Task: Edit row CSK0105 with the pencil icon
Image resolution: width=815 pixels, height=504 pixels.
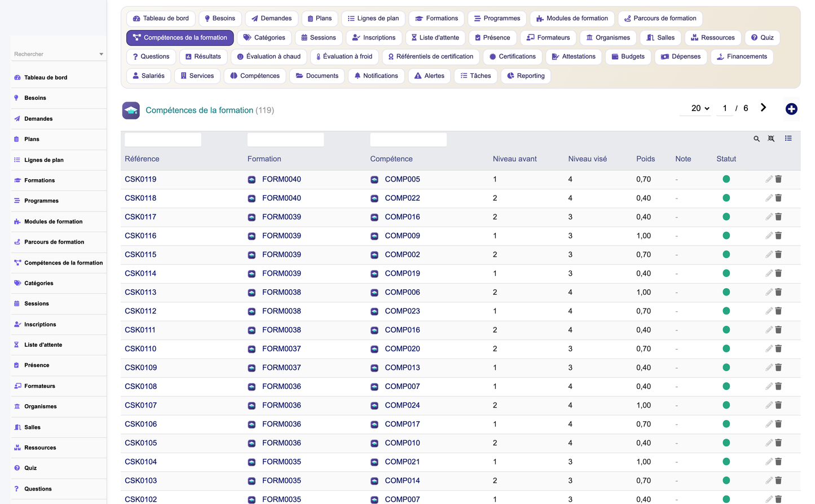Action: (x=769, y=443)
